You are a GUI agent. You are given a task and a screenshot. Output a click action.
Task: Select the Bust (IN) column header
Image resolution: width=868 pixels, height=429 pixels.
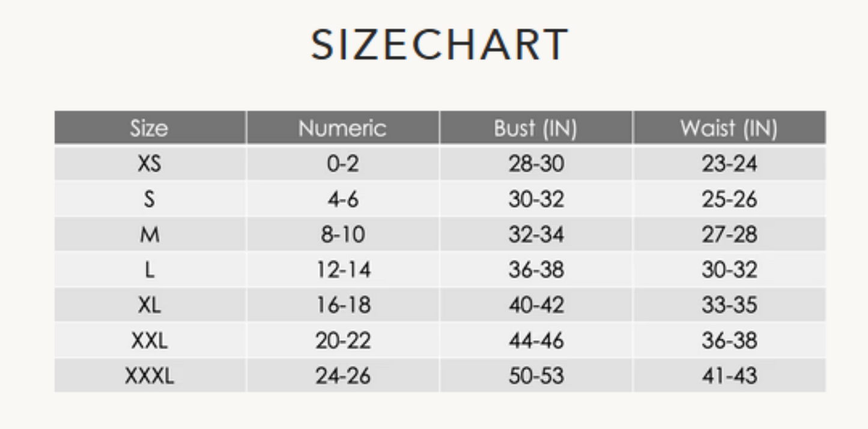(535, 128)
